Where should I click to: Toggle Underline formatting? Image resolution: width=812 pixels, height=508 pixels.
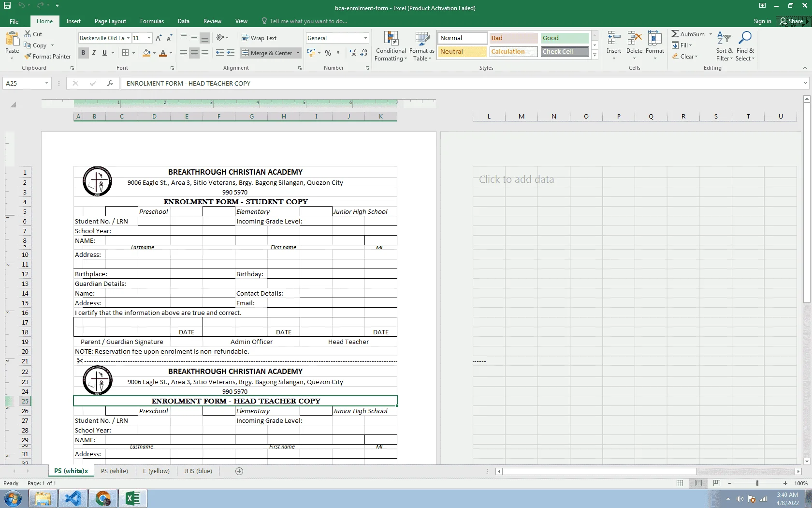point(104,53)
